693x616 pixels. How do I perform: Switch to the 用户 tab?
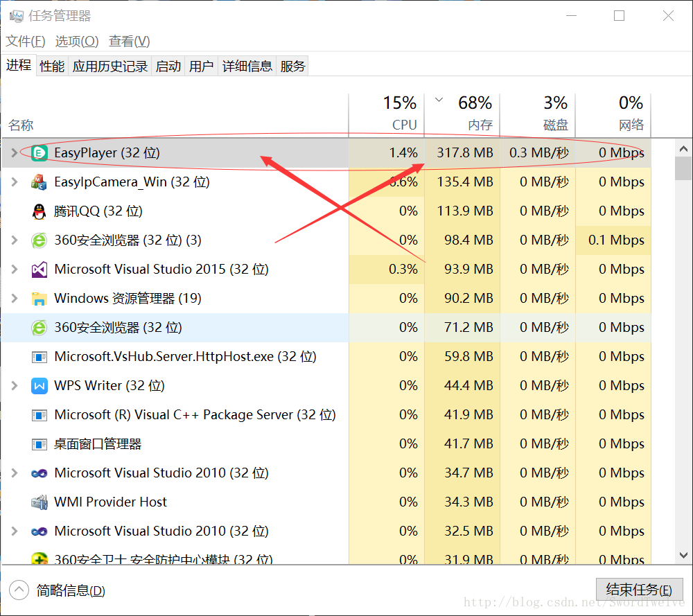coord(201,67)
